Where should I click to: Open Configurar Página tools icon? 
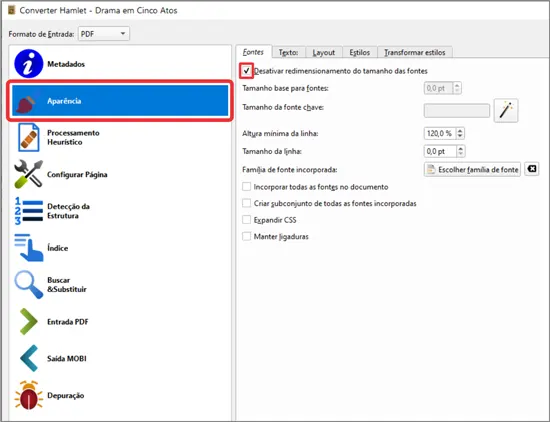28,174
